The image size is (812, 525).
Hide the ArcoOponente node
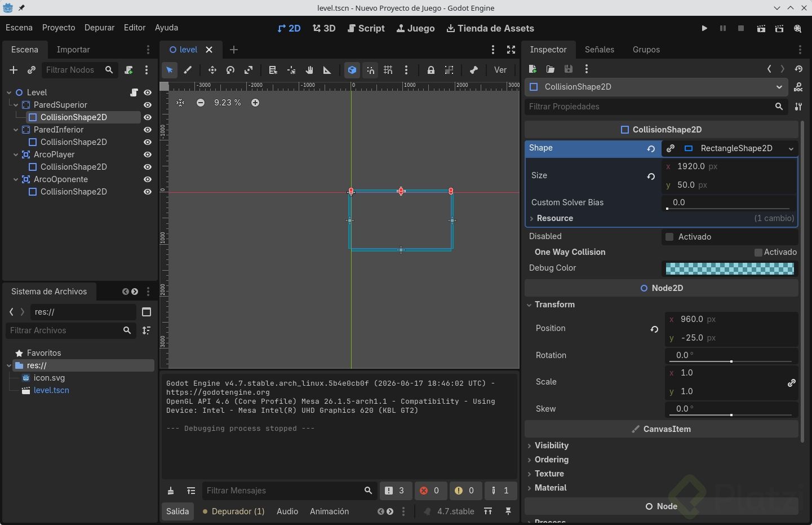pos(148,179)
